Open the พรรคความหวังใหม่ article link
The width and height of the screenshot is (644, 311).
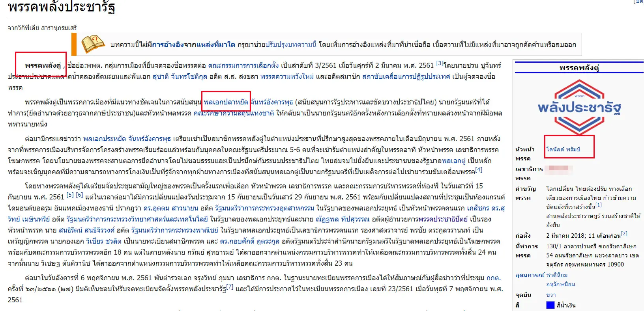click(x=287, y=76)
